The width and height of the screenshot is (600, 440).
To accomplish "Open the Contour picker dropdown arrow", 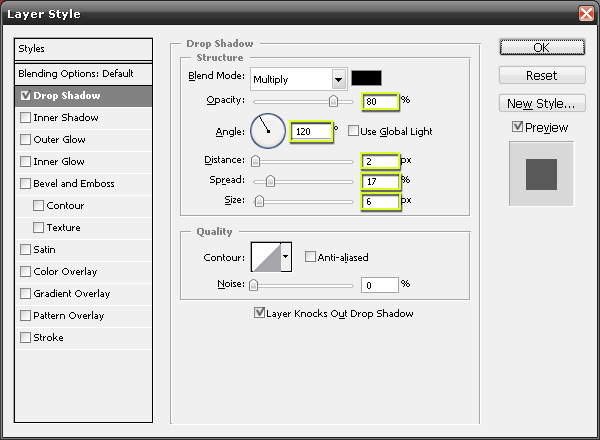I will tap(286, 257).
